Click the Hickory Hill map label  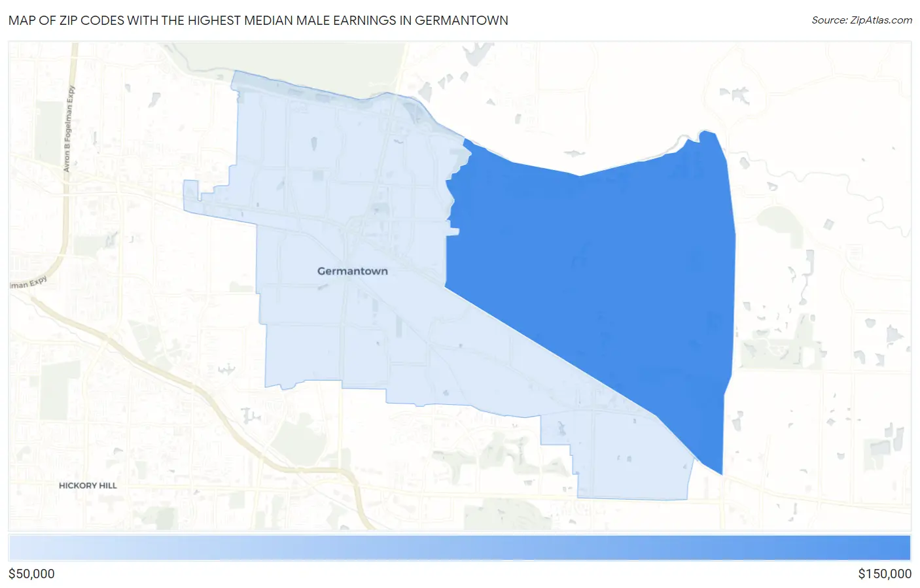coord(88,485)
